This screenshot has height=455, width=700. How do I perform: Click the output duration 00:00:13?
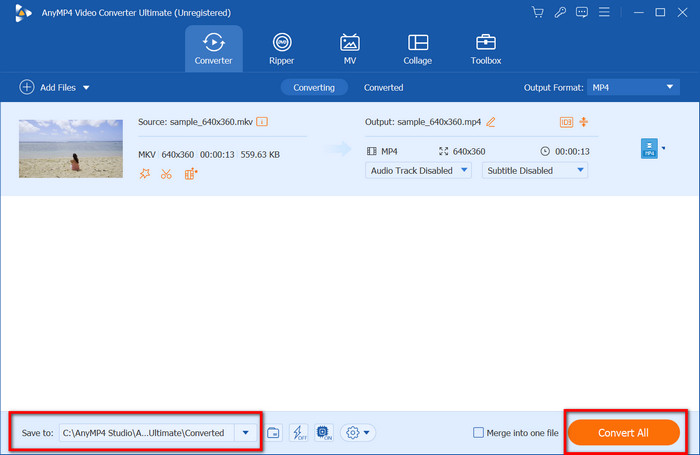click(572, 151)
